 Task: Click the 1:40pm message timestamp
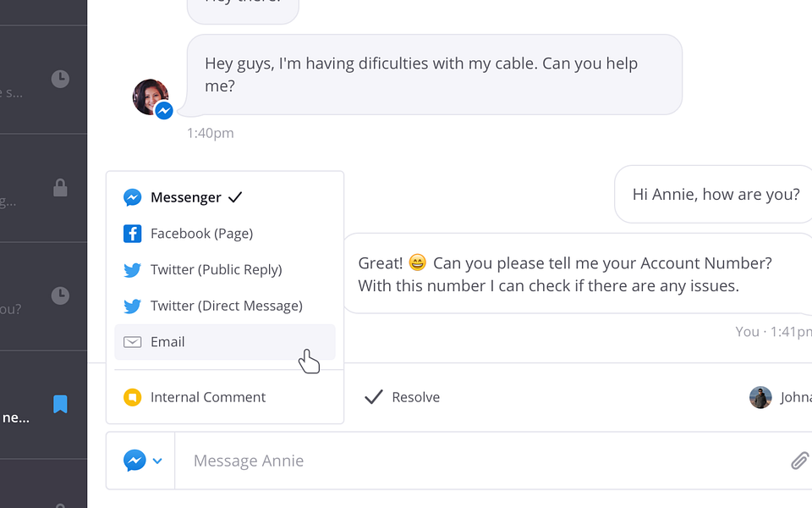pos(211,133)
